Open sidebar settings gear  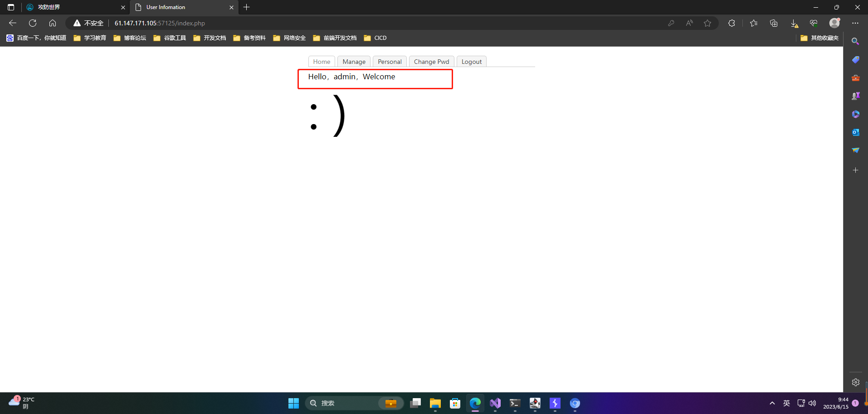coord(855,382)
